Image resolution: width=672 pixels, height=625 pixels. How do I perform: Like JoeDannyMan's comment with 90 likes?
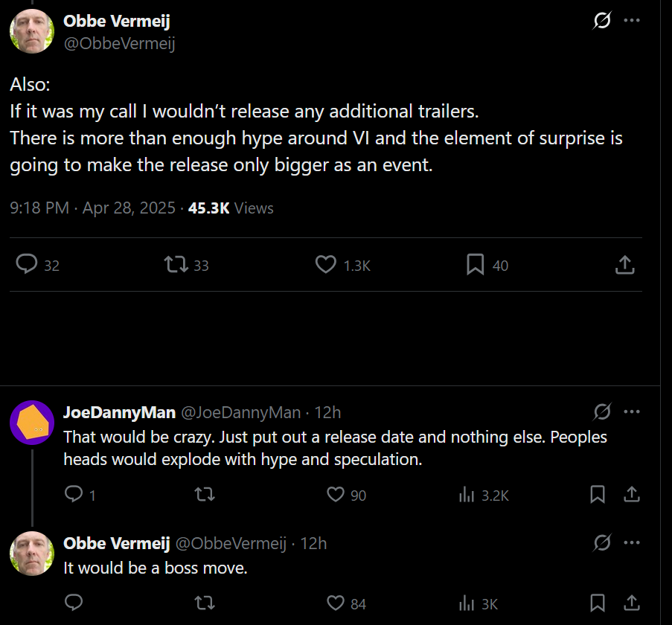336,494
